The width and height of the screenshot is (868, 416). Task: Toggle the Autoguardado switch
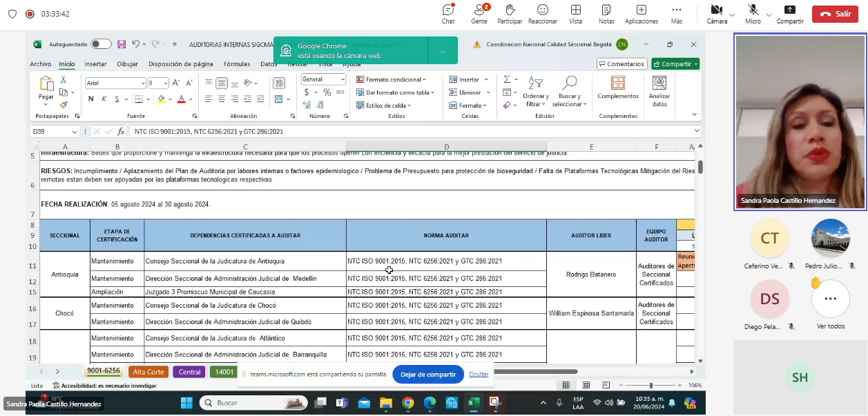click(101, 44)
